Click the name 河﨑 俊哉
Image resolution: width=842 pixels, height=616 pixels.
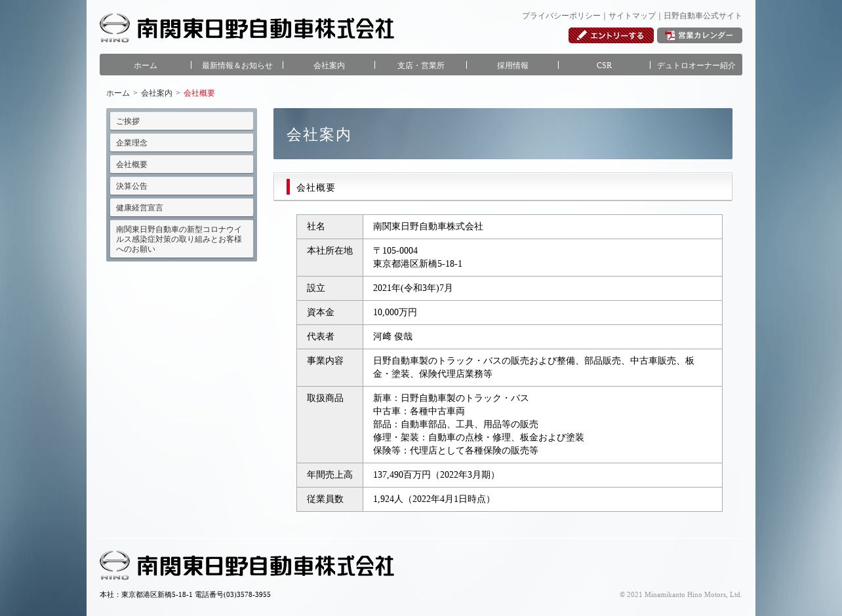[393, 337]
